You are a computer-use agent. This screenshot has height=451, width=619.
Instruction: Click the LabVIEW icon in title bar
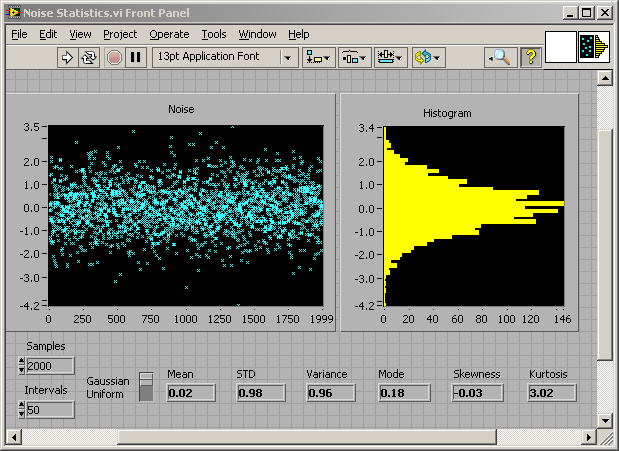click(13, 13)
